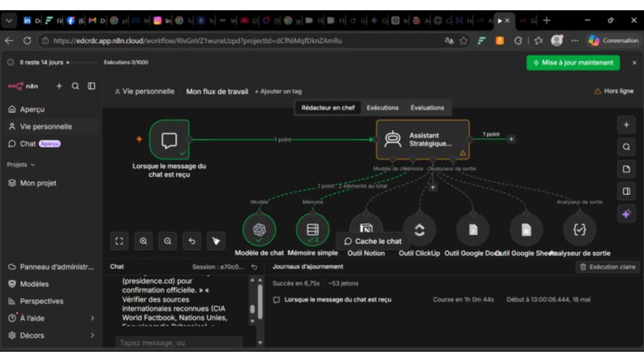Click the browser refresh button
This screenshot has height=362, width=644.
[x=27, y=41]
